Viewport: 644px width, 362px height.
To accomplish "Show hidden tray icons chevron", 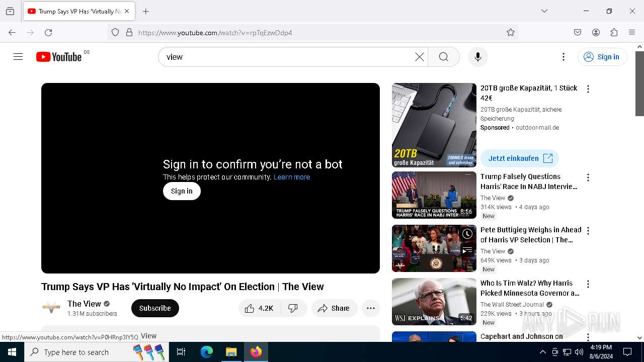I will (x=542, y=352).
